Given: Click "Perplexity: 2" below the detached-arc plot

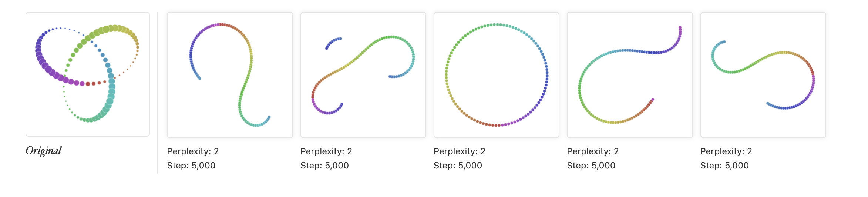Looking at the screenshot, I should [x=326, y=151].
